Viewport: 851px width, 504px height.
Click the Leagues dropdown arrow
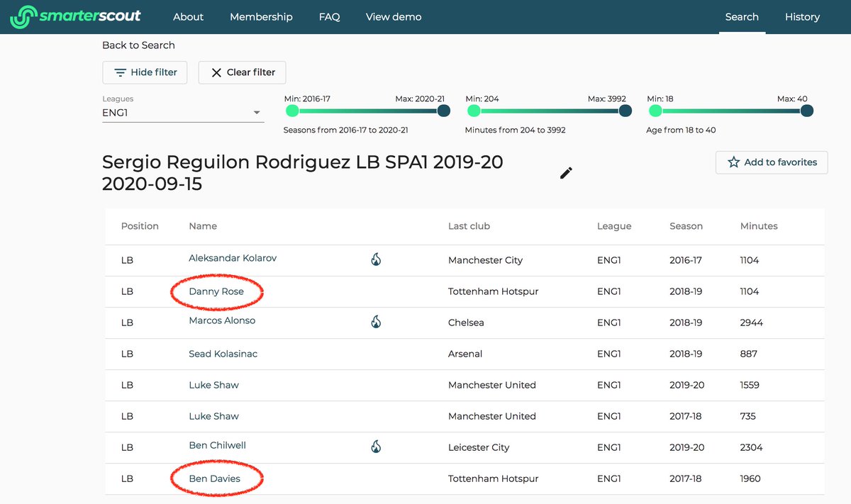[x=257, y=113]
